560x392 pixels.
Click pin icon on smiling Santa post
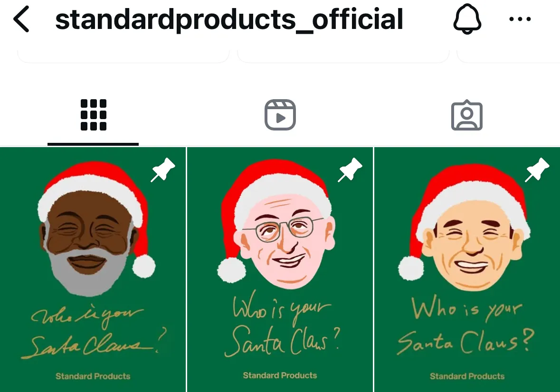point(537,170)
